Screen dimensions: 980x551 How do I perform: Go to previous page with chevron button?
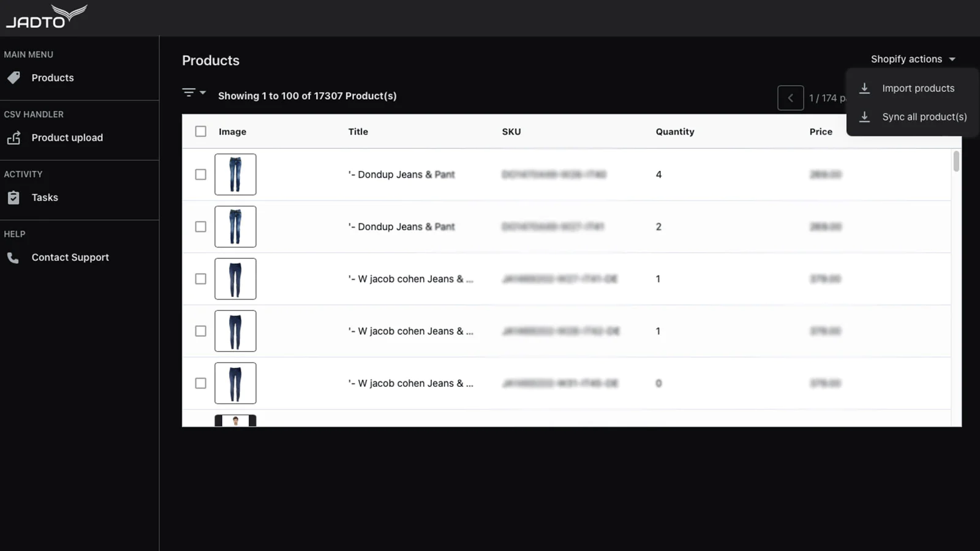790,98
